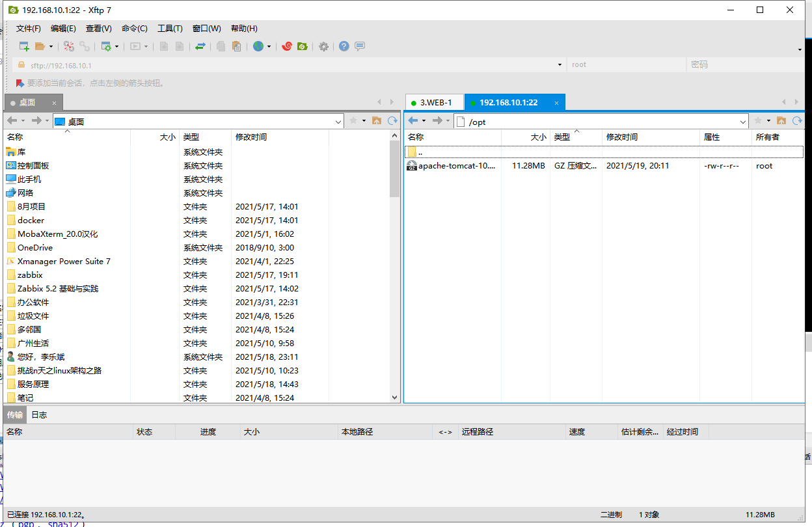Select the 传输 transfer tab
812x527 pixels.
pos(14,414)
